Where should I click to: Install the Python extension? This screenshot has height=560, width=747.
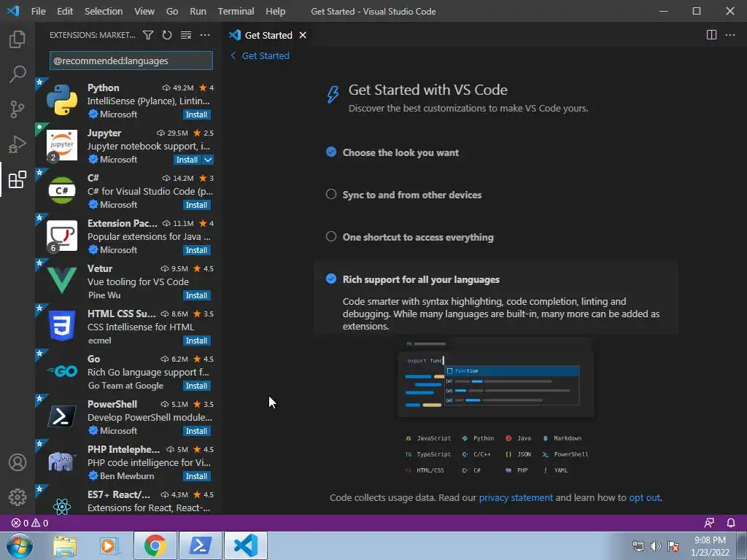tap(197, 114)
